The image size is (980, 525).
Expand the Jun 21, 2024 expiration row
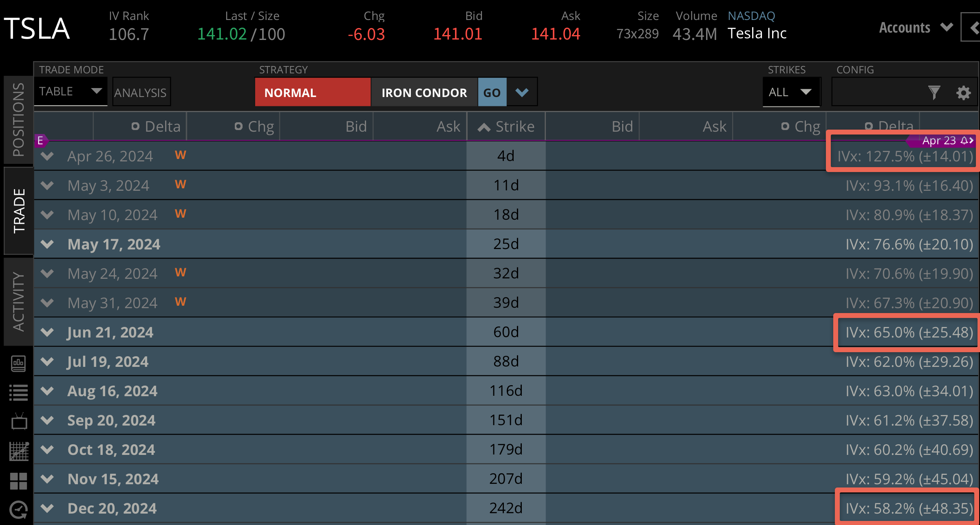48,332
